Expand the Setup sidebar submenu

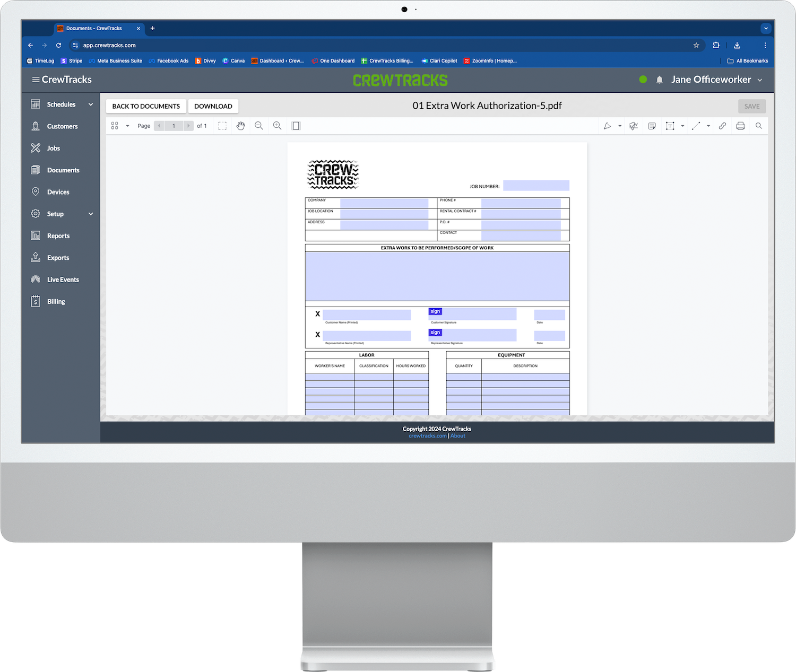(x=91, y=214)
